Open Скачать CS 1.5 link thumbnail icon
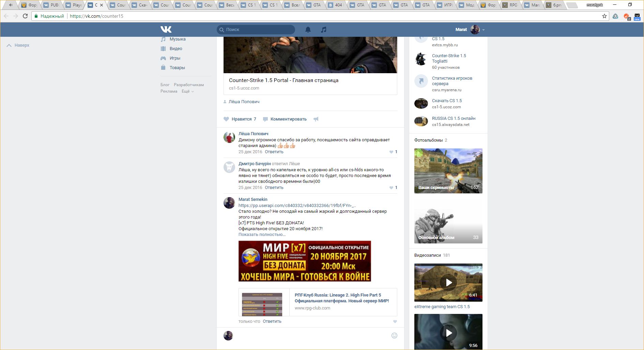This screenshot has width=644, height=350. pyautogui.click(x=421, y=104)
